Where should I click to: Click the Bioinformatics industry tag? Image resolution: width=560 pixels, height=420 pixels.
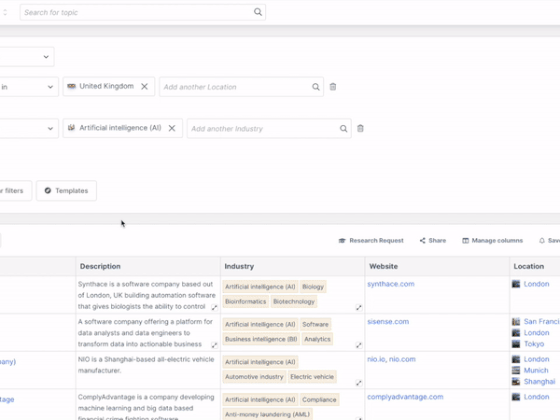tap(245, 301)
